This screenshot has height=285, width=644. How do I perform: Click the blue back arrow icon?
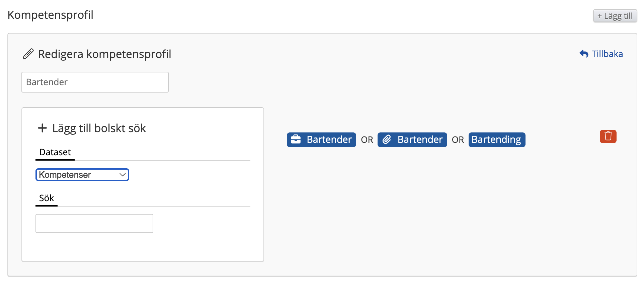point(584,54)
